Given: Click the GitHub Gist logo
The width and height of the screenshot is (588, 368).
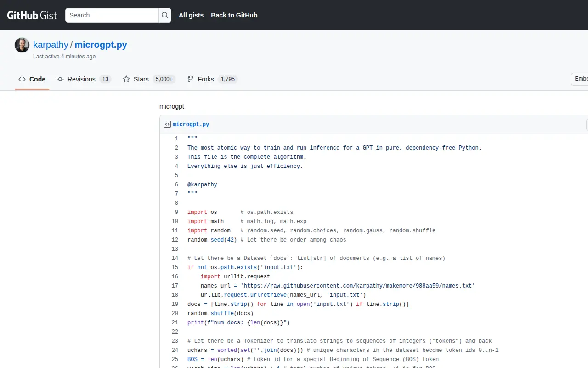Looking at the screenshot, I should (x=32, y=15).
